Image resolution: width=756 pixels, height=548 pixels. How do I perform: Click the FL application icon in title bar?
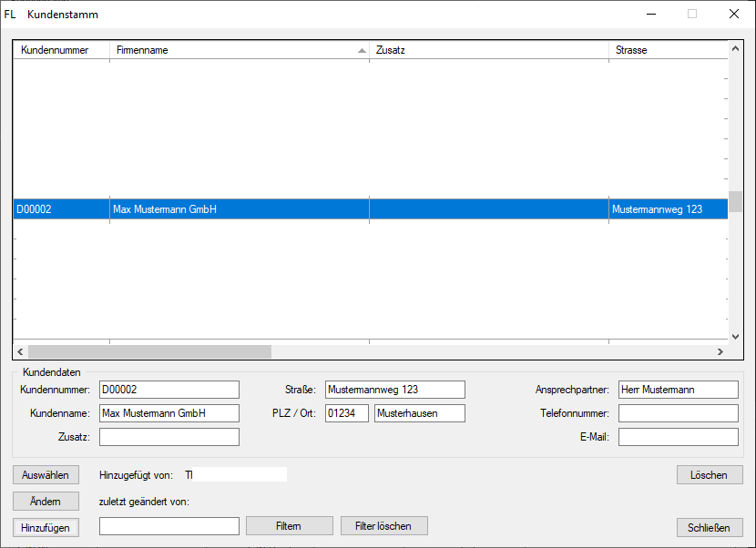click(x=10, y=15)
